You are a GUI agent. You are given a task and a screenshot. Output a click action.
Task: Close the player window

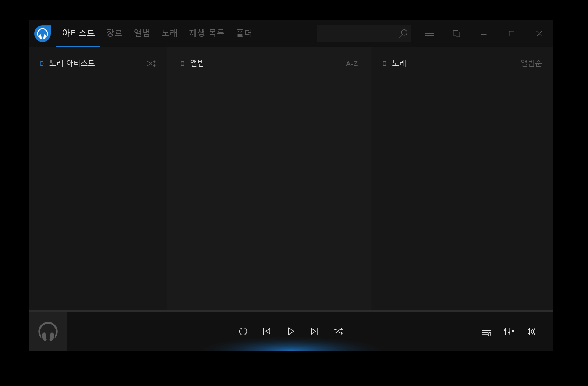click(x=539, y=33)
